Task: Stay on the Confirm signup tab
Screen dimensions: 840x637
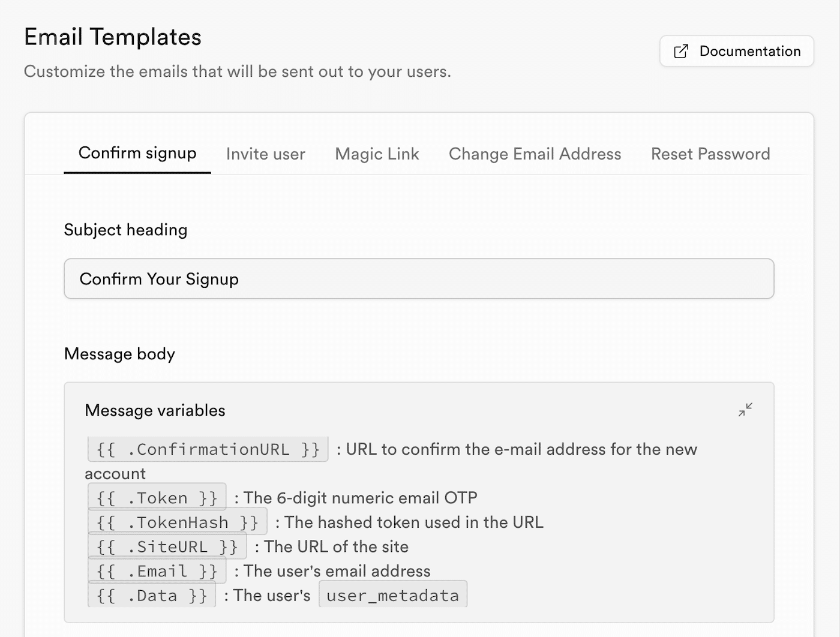Action: 137,154
